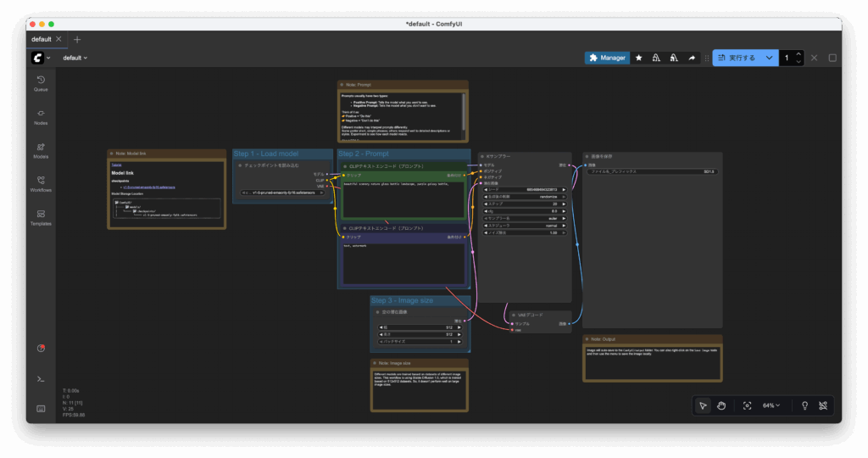The image size is (868, 458).
Task: Collapse the KSampler node using its dot
Action: 481,157
